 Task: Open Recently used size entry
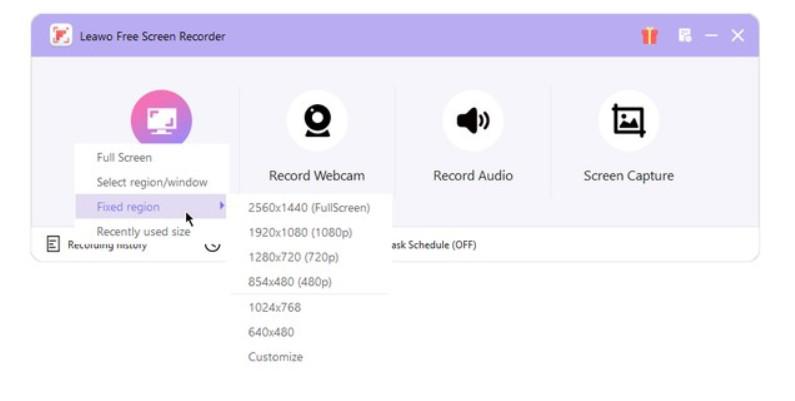[143, 232]
